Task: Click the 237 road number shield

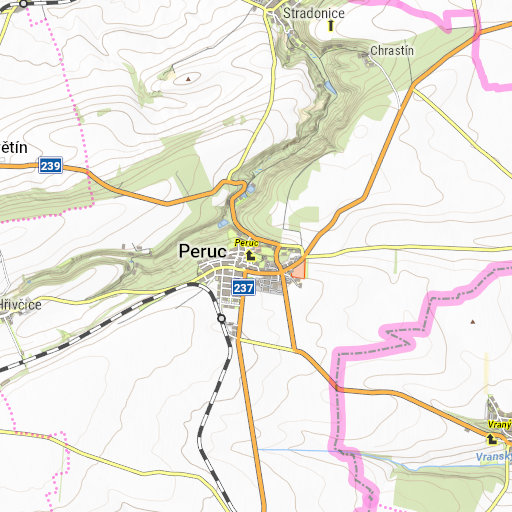Action: [x=244, y=287]
